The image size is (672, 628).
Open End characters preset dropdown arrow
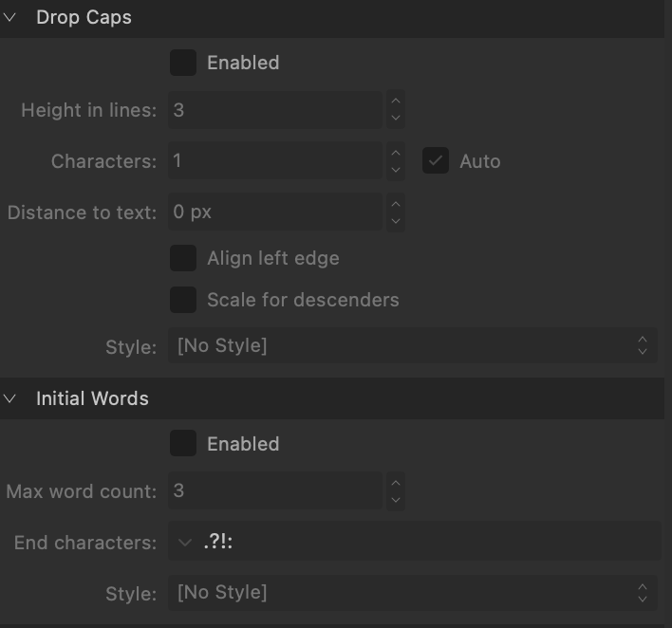point(185,543)
